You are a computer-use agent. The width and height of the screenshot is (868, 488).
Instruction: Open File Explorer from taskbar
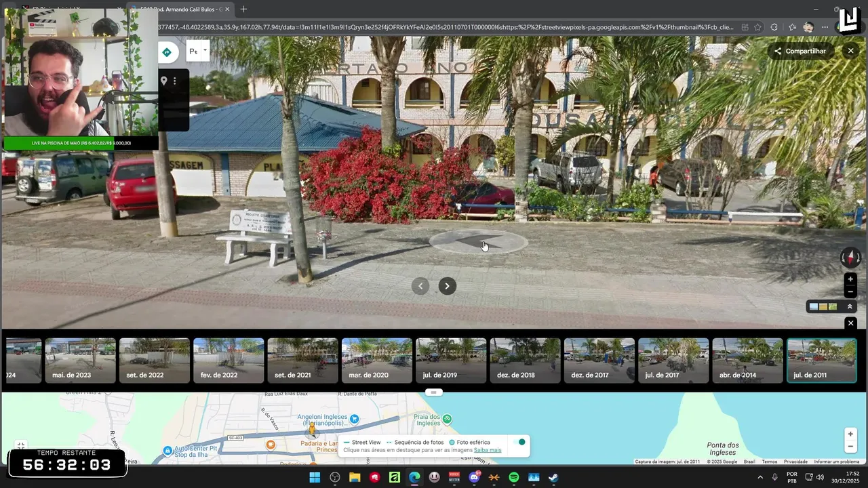click(355, 477)
